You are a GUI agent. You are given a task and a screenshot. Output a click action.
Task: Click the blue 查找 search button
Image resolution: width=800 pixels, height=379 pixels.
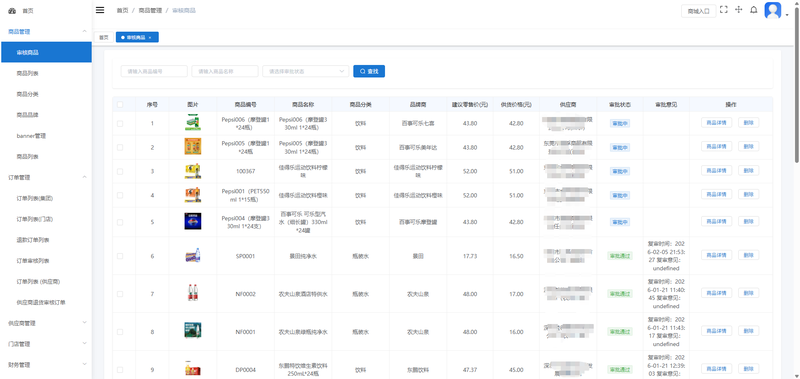coord(369,71)
